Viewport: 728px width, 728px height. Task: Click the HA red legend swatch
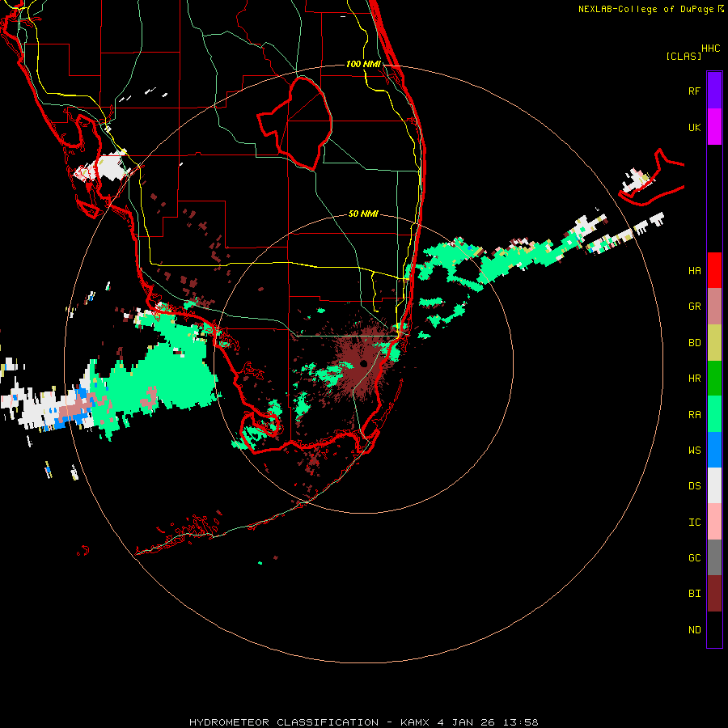(x=714, y=270)
